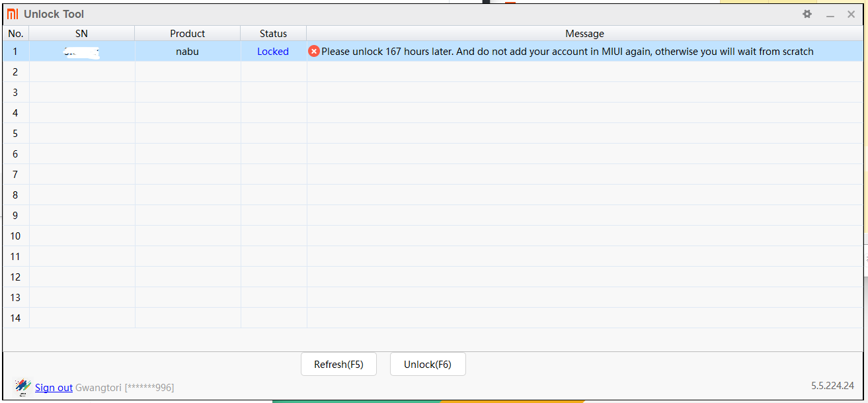Viewport: 868px width, 403px height.
Task: Click the Sign out link
Action: click(x=54, y=387)
